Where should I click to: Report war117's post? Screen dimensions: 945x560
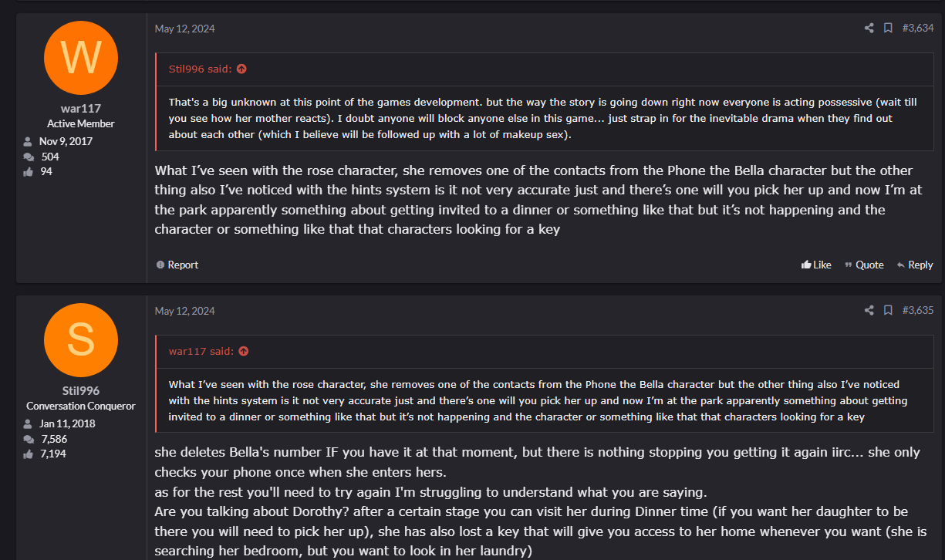[177, 265]
